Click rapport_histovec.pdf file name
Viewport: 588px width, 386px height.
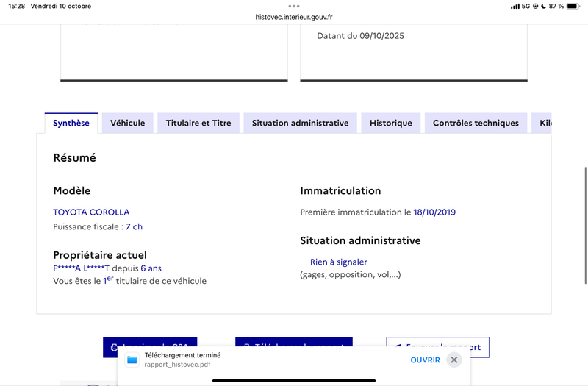pyautogui.click(x=177, y=365)
